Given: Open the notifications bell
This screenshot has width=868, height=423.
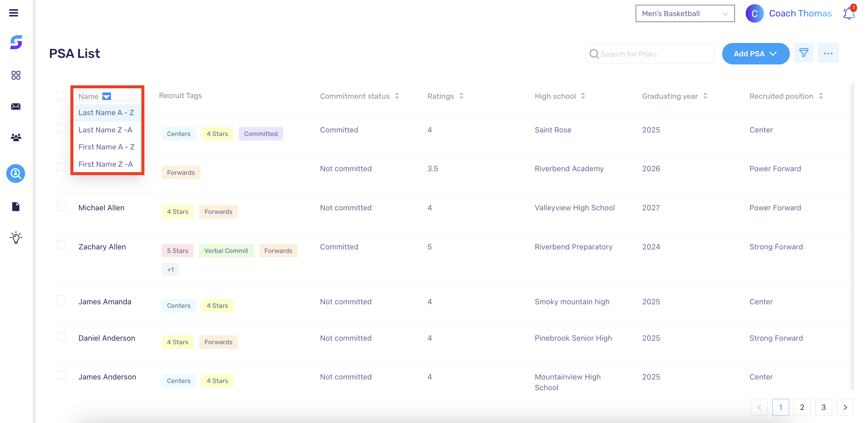Looking at the screenshot, I should pos(849,13).
